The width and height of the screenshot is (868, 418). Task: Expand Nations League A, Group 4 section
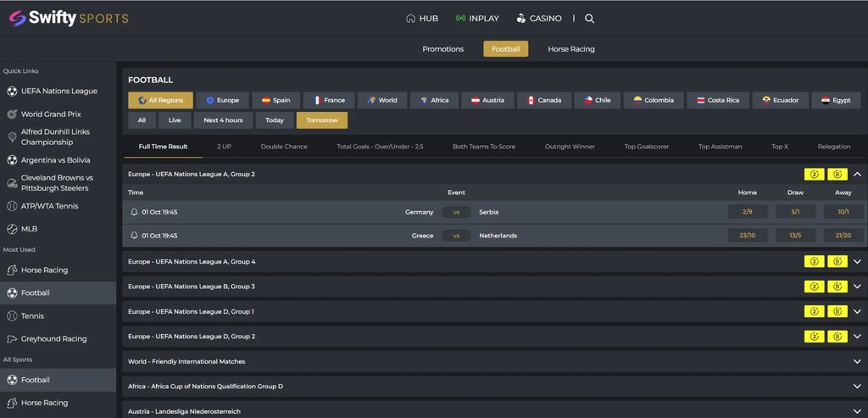858,261
